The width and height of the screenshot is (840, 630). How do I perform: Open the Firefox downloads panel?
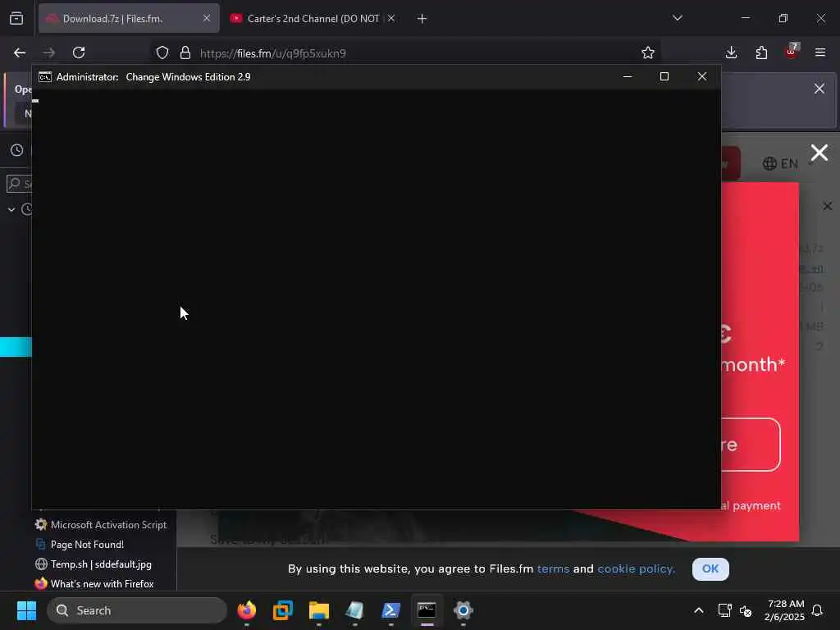(731, 52)
